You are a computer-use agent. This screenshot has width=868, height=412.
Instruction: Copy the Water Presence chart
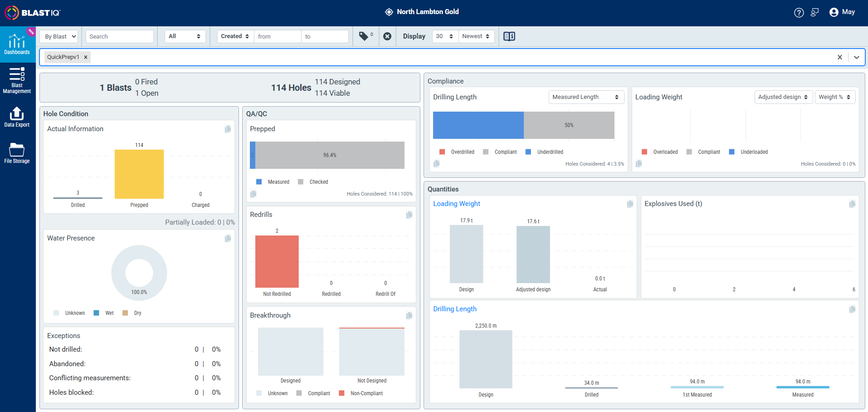click(x=228, y=238)
